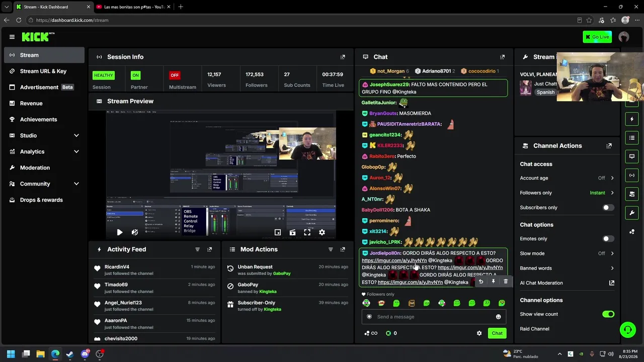Open Followers only duration options

pyautogui.click(x=567, y=193)
